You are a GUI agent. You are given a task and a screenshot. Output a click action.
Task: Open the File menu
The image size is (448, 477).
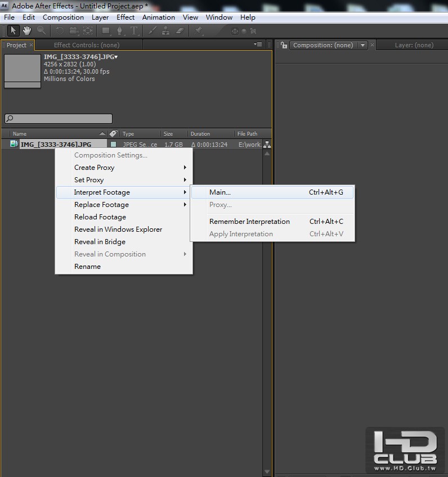[9, 17]
